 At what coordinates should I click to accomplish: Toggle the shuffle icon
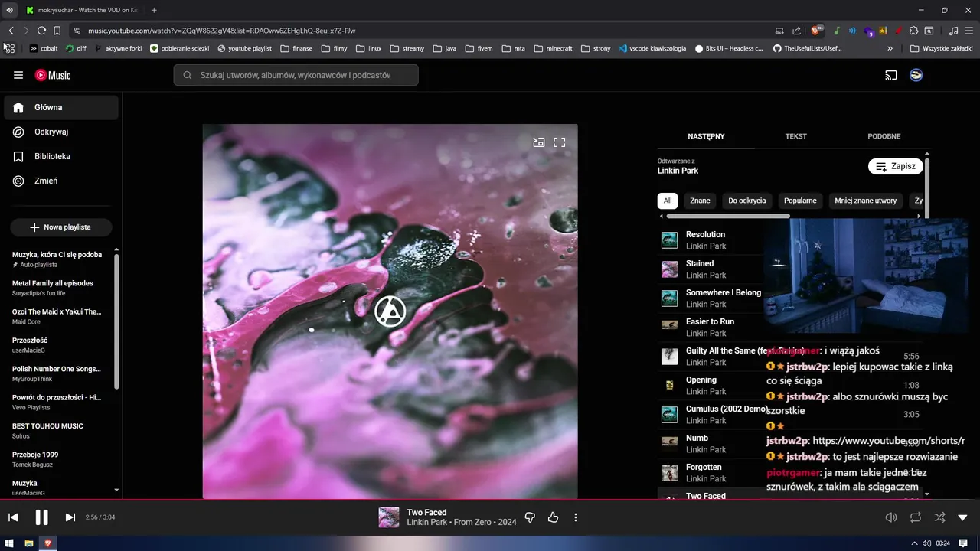tap(939, 518)
